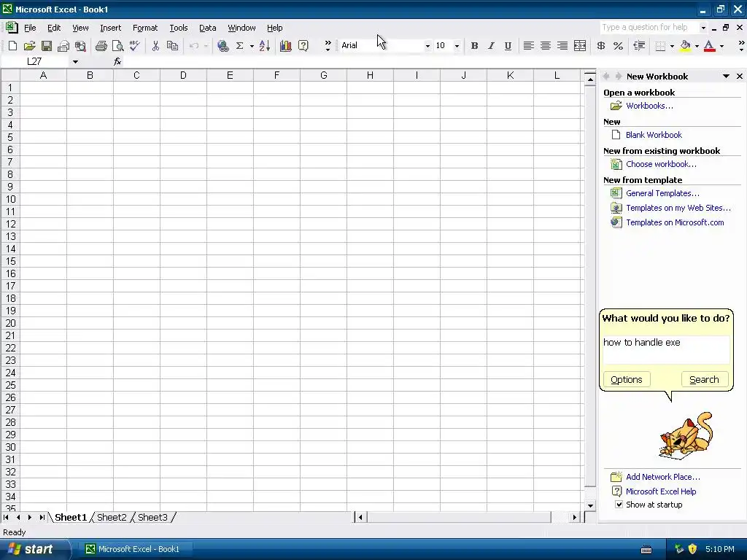Click the Insert Hyperlink globe icon
Image resolution: width=747 pixels, height=560 pixels.
[x=222, y=46]
